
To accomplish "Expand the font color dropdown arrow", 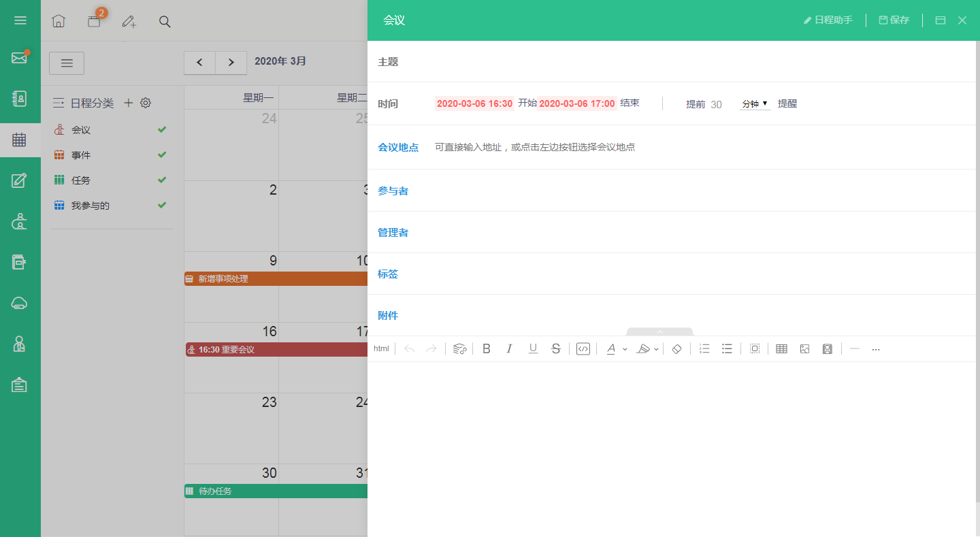I will [x=625, y=349].
